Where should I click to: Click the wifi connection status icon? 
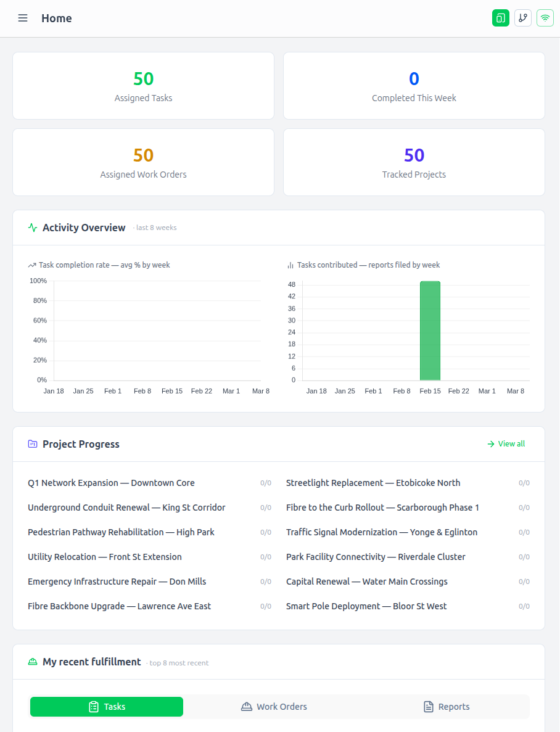pyautogui.click(x=545, y=18)
